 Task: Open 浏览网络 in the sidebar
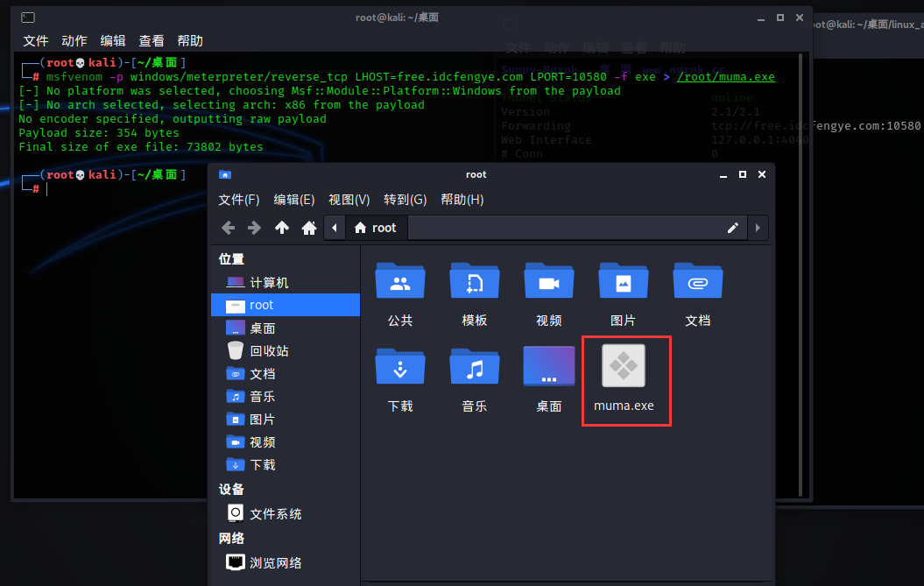point(286,562)
